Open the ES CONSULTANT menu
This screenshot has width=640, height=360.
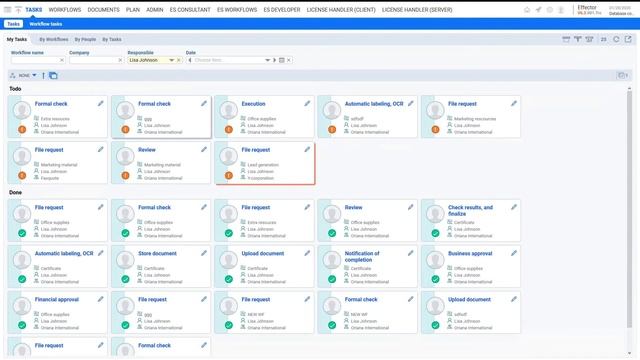click(x=190, y=10)
